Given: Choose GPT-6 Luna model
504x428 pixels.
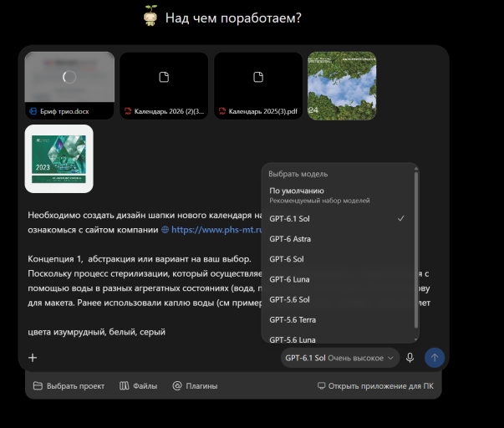Looking at the screenshot, I should 338,279.
